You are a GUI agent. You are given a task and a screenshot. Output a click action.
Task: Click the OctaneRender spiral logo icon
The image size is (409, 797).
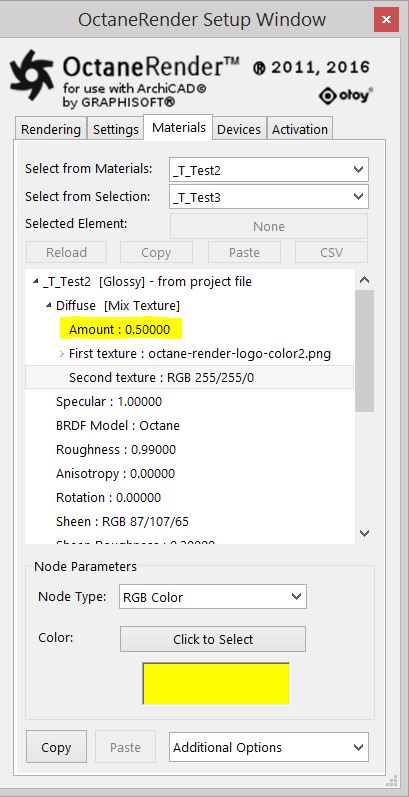[32, 75]
